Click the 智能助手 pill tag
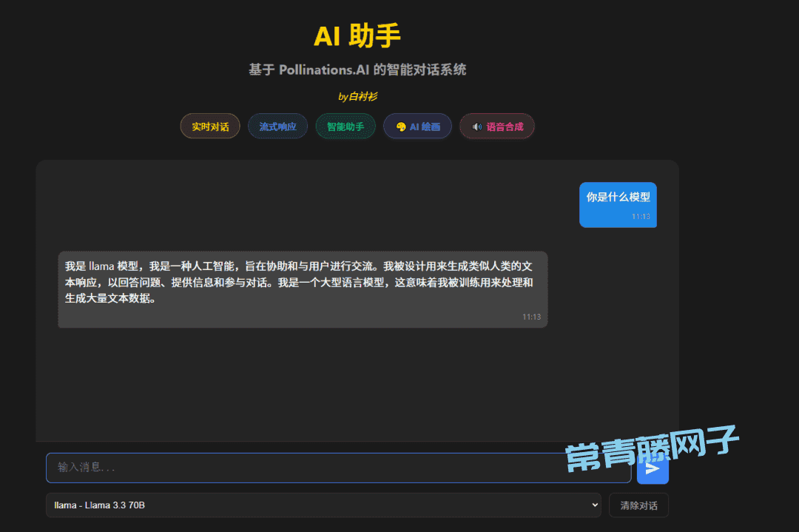Screen dimensions: 799x532 (345, 127)
